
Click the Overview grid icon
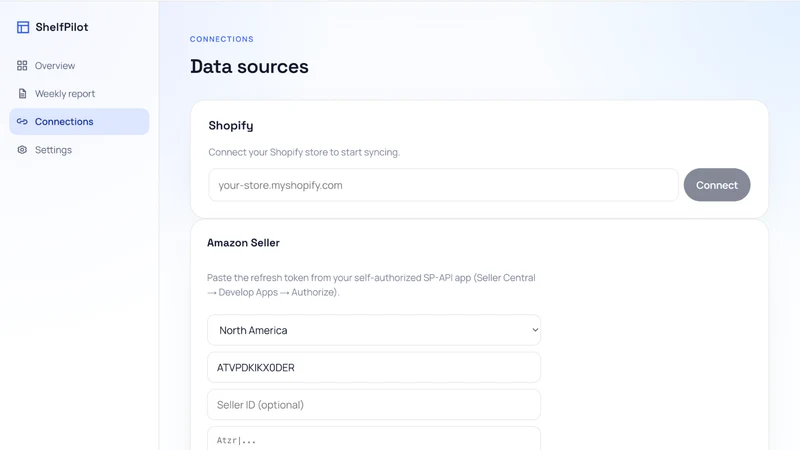pos(22,65)
